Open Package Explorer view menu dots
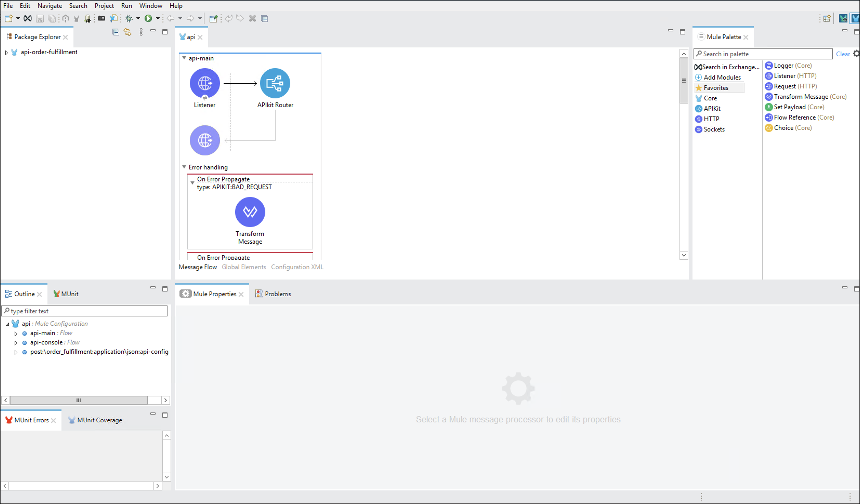860x504 pixels. click(x=141, y=32)
